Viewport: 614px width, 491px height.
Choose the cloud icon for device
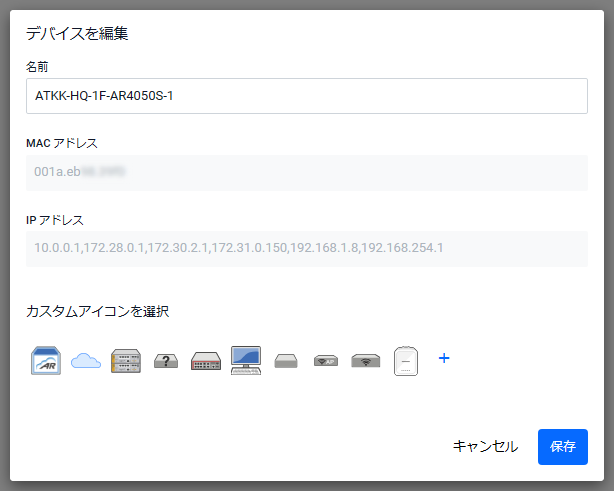click(x=86, y=361)
